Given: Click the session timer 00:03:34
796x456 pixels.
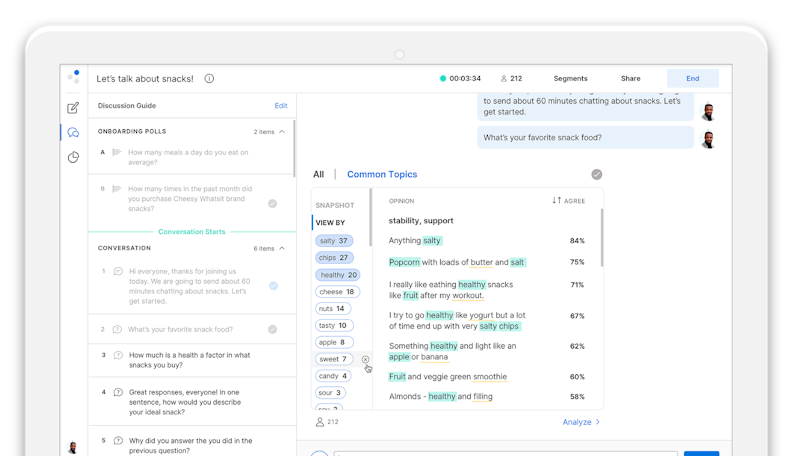Looking at the screenshot, I should click(x=465, y=79).
